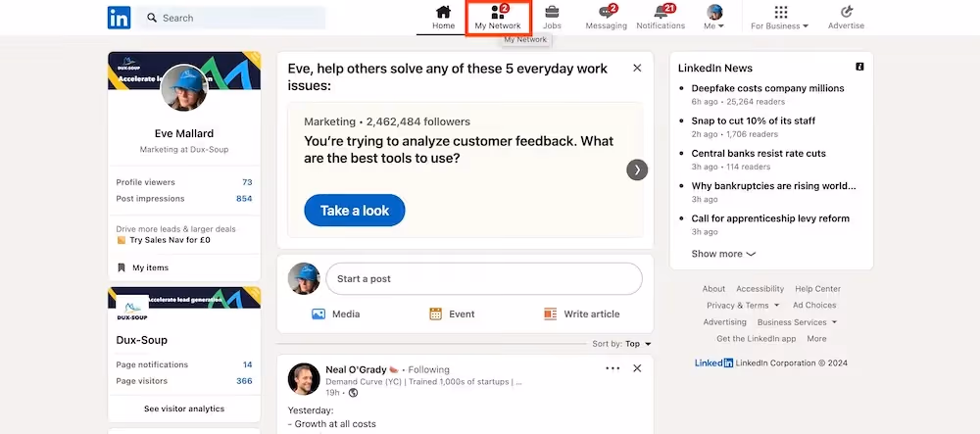Click the avatar beside Start a post
The image size is (980, 434).
pyautogui.click(x=304, y=278)
